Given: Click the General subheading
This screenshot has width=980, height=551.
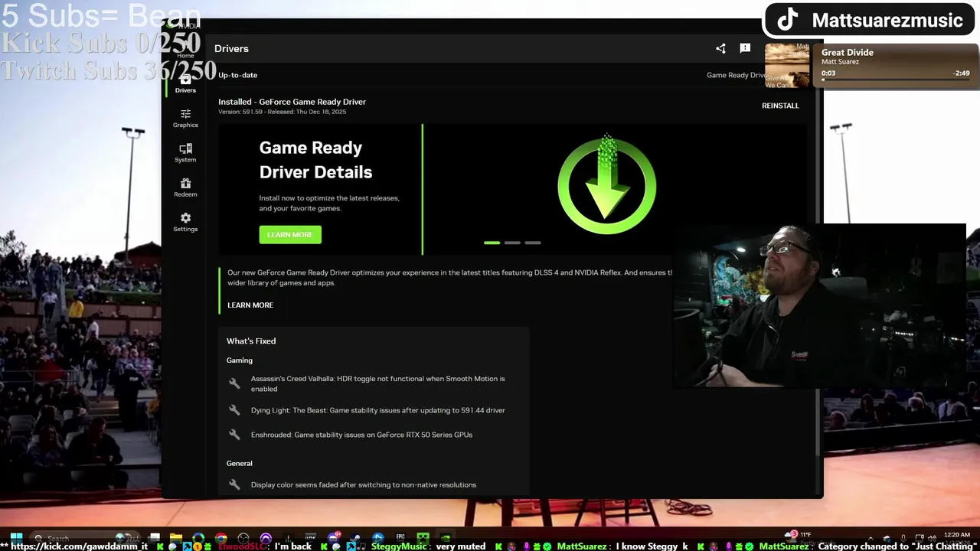Looking at the screenshot, I should coord(239,463).
